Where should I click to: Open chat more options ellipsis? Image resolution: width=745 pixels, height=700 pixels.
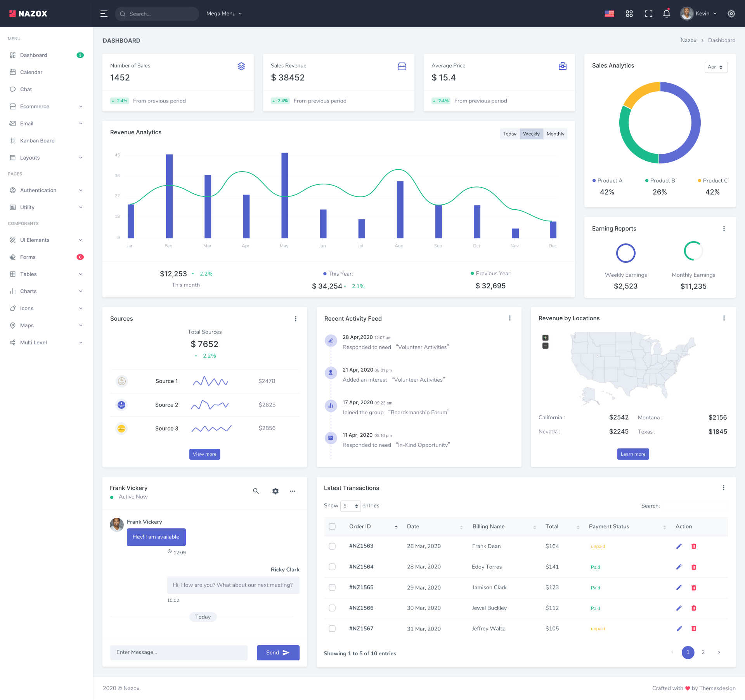click(293, 491)
